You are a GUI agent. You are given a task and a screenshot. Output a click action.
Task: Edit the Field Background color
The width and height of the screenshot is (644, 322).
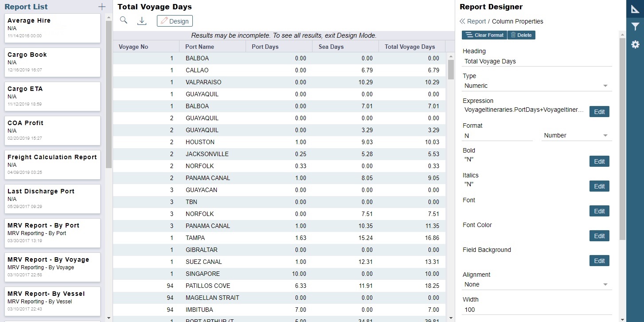pos(599,261)
